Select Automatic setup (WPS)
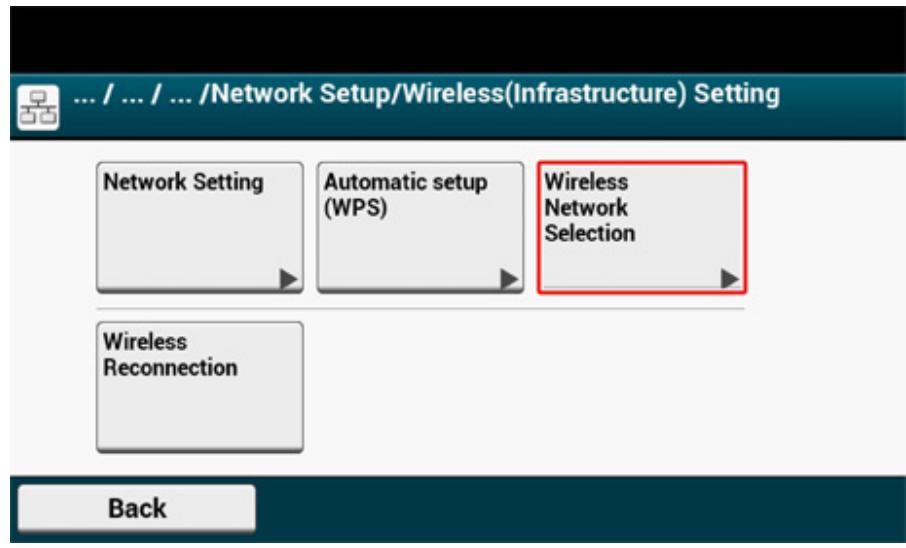The width and height of the screenshot is (906, 548). pos(420,226)
